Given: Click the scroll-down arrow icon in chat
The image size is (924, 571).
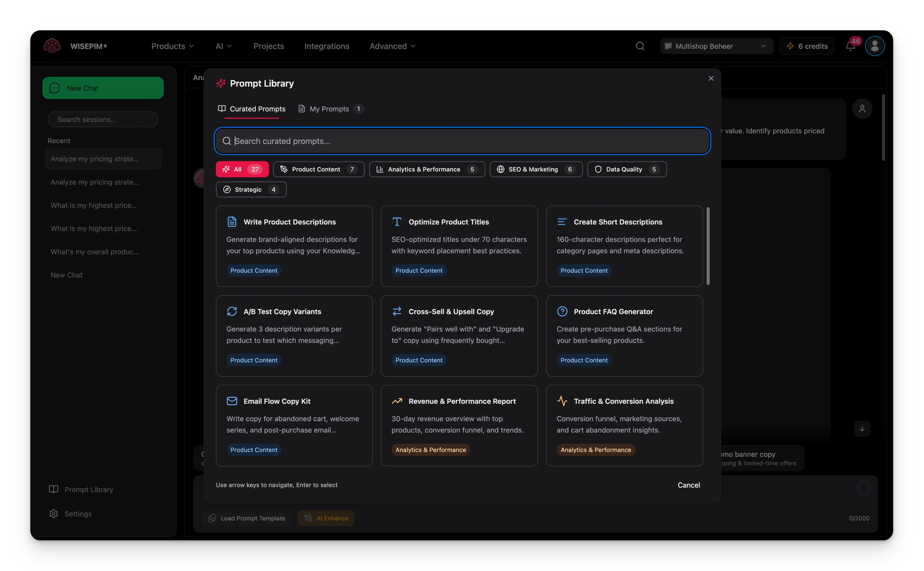Looking at the screenshot, I should pos(862,429).
